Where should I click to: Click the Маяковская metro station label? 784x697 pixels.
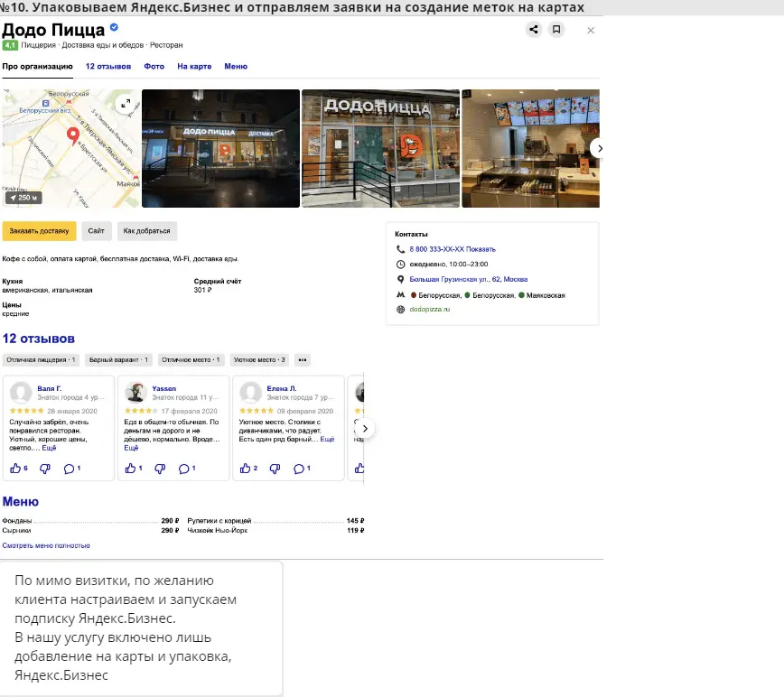tap(546, 295)
